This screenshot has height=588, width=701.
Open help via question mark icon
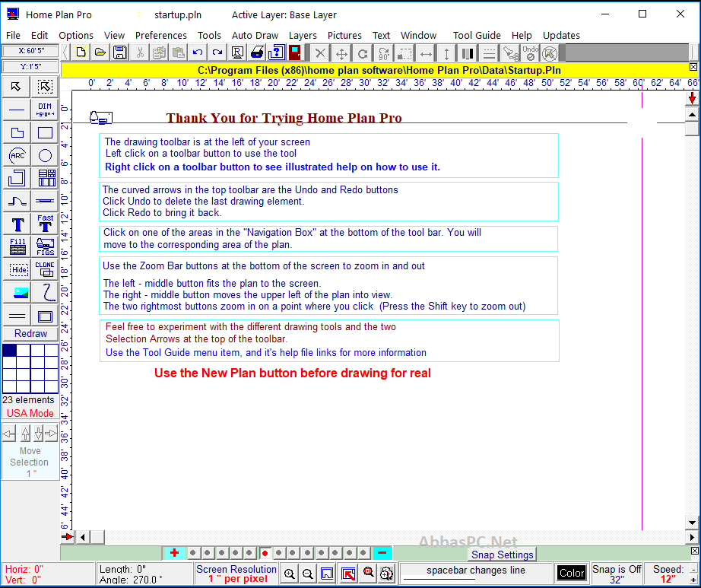click(x=276, y=52)
